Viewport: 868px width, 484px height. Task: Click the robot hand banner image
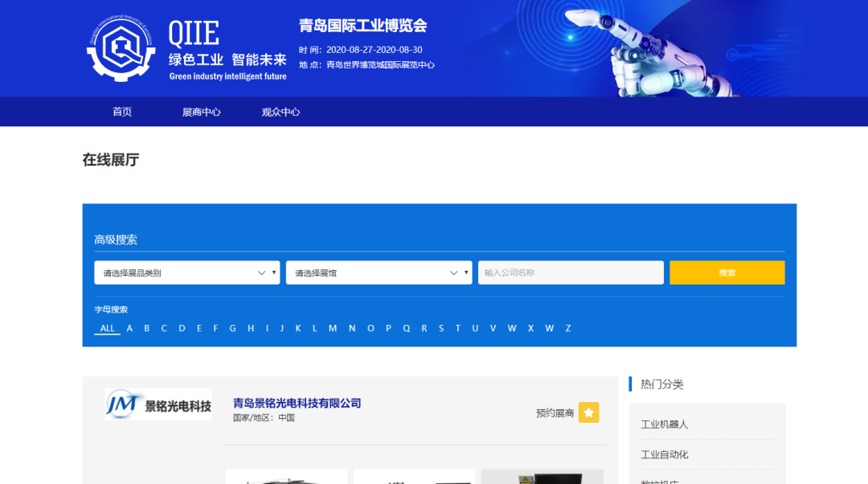pos(659,48)
